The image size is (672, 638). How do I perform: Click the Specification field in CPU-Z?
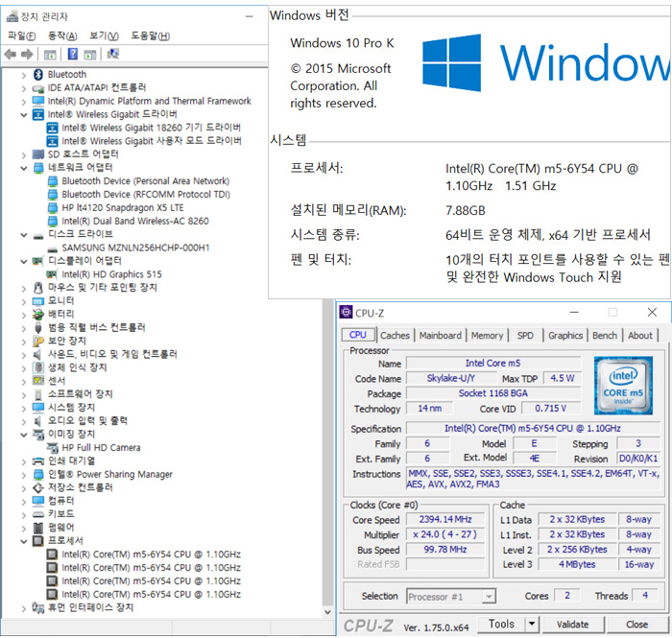click(x=533, y=428)
